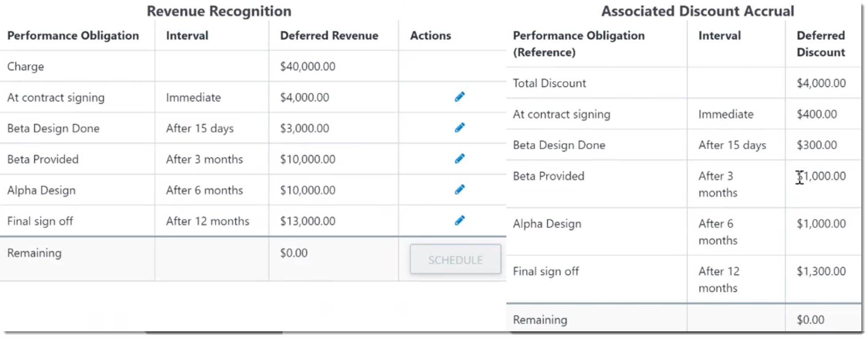Click Immediate interval in discount accrual table

[x=726, y=114]
